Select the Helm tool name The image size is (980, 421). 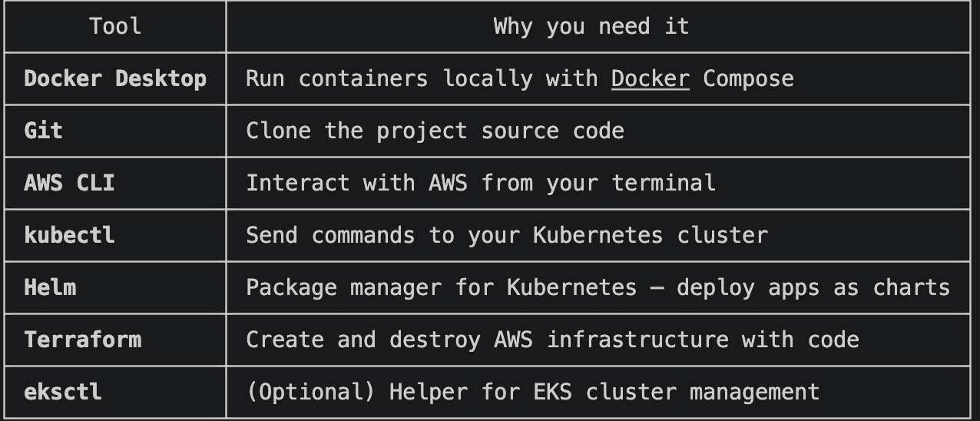pos(50,287)
